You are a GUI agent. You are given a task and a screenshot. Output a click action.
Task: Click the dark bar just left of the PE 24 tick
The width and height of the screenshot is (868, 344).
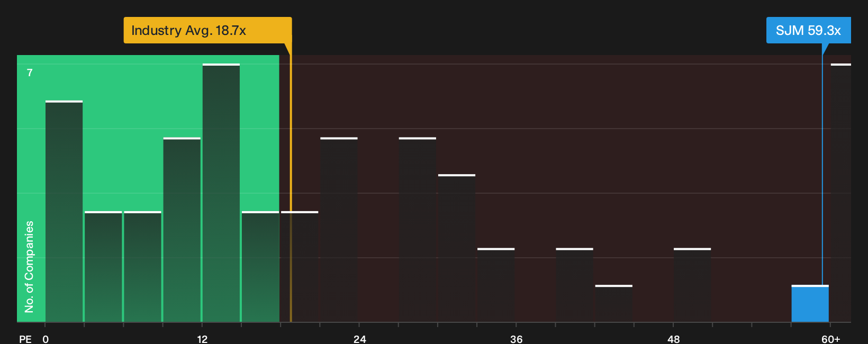click(339, 230)
